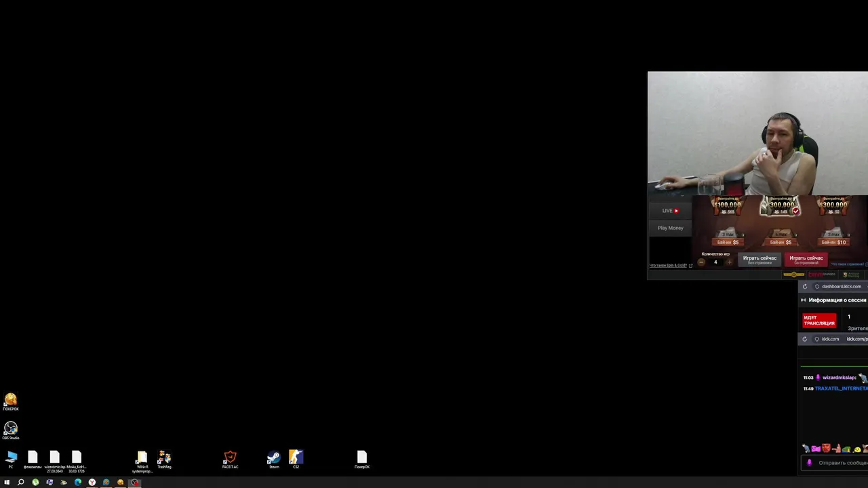Screen dimensions: 868x488
Task: Click red Играть сейчас with insurance
Action: [806, 260]
